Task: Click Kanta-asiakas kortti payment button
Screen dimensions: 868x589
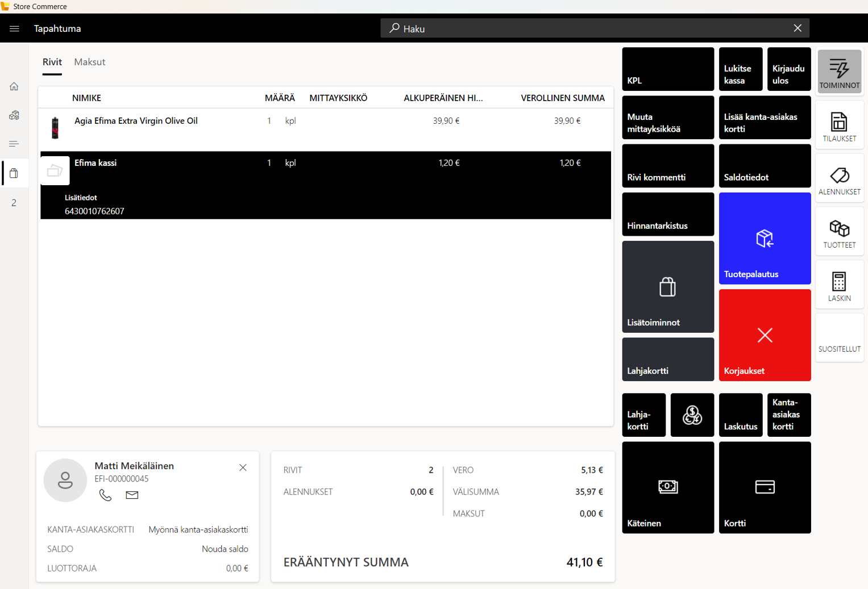Action: pos(789,415)
